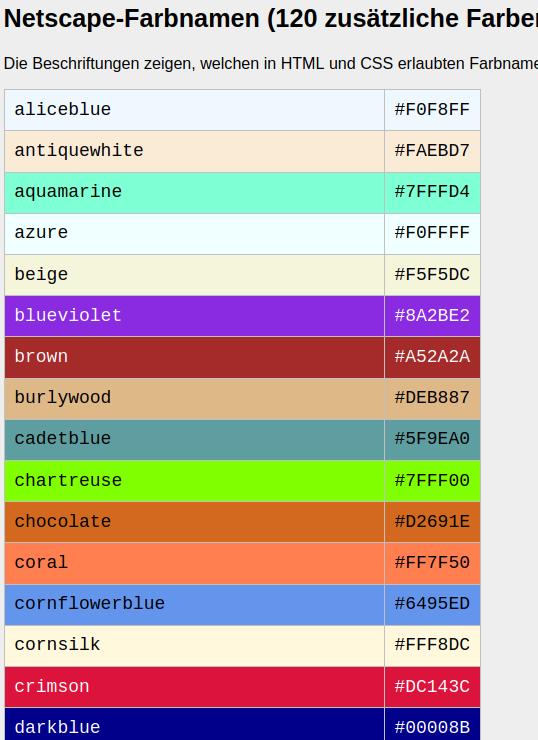Choose the cornflowerblue row
This screenshot has width=538, height=740.
pos(243,604)
